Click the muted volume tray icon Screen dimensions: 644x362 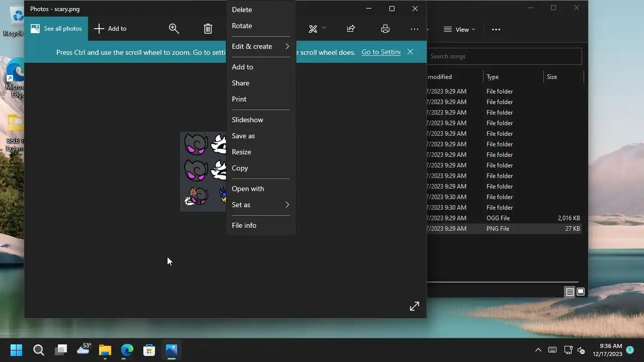[x=581, y=350]
